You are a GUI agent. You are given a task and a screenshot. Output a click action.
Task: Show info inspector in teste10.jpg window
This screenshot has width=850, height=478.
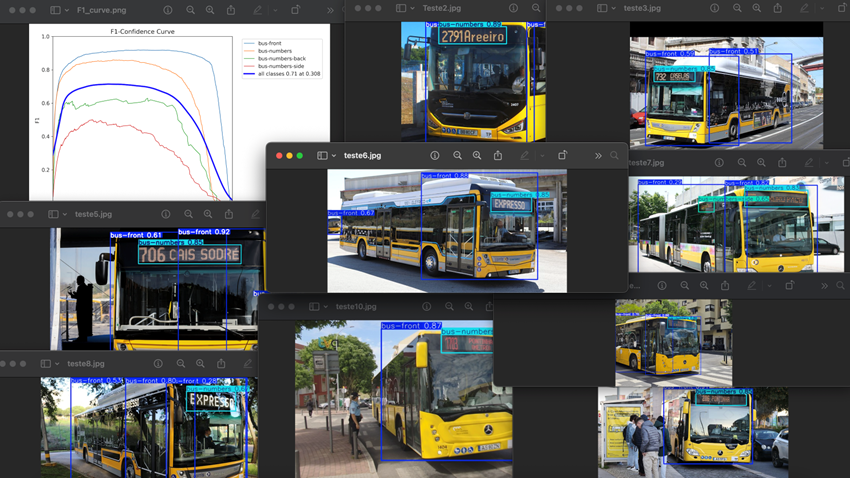(x=427, y=307)
